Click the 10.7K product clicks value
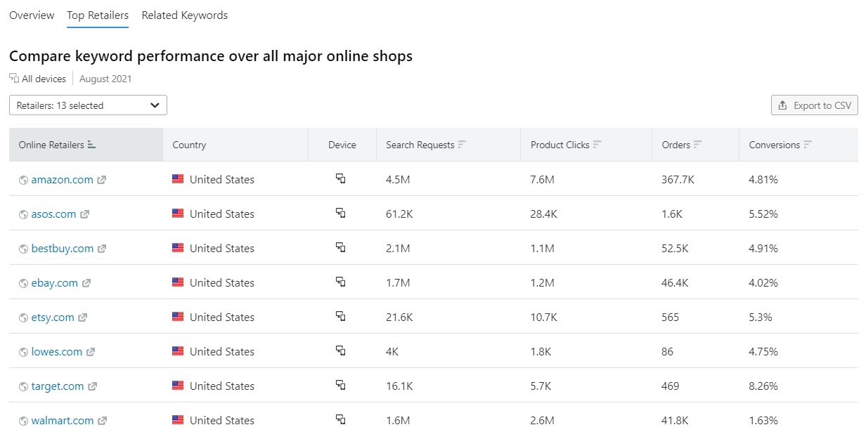868x439 pixels. [544, 317]
